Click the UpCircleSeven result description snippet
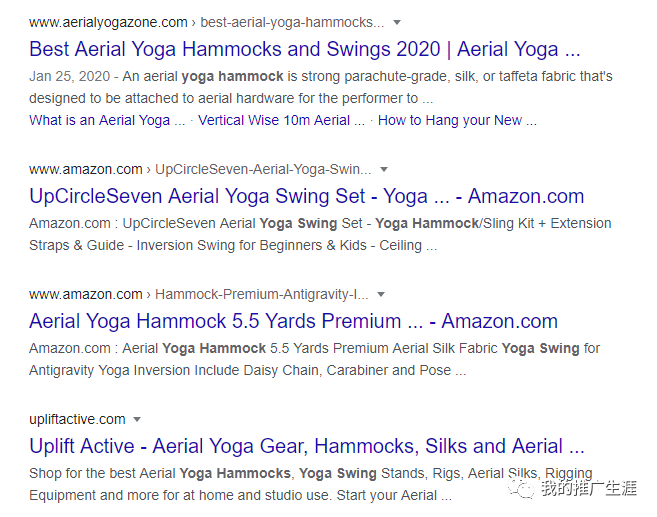Viewport: 657px width, 517px height. pyautogui.click(x=320, y=234)
